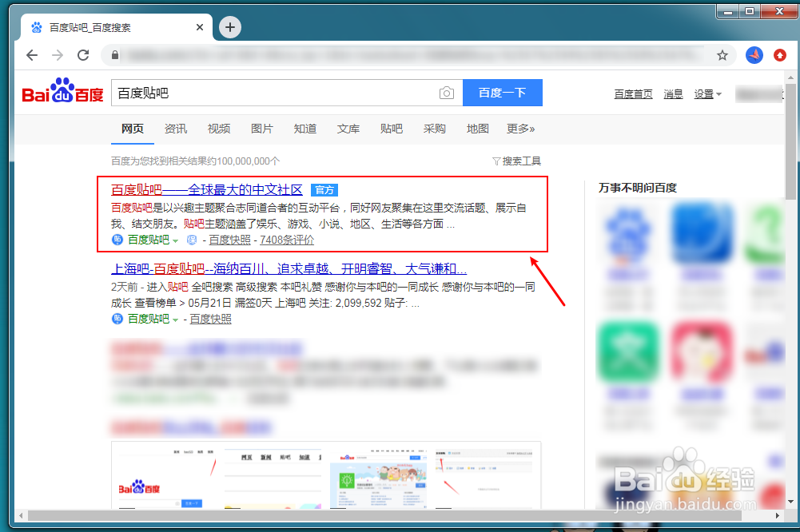
Task: Expand the 设置 dropdown
Action: (707, 93)
